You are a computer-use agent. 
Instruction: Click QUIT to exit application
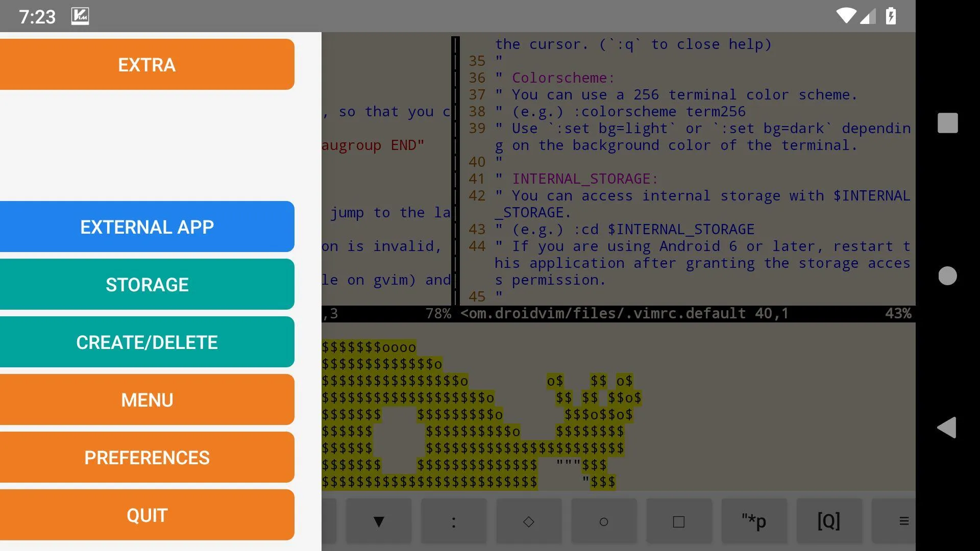click(146, 515)
